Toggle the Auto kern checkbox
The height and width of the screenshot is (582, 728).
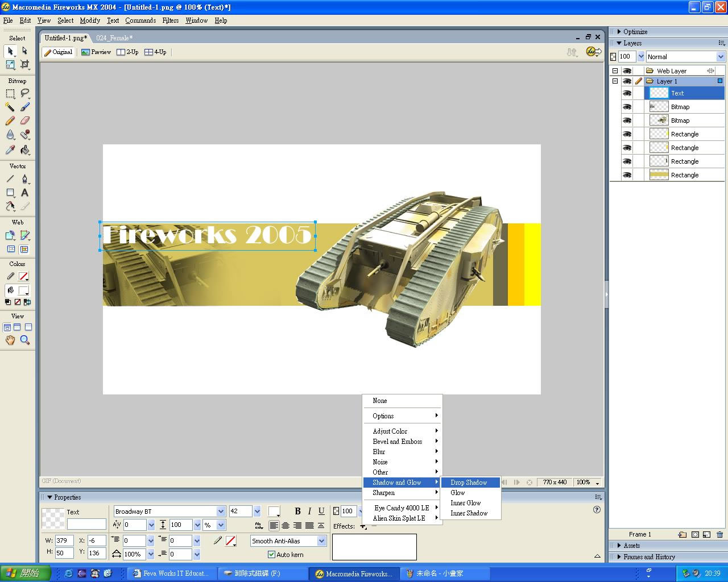[x=271, y=555]
